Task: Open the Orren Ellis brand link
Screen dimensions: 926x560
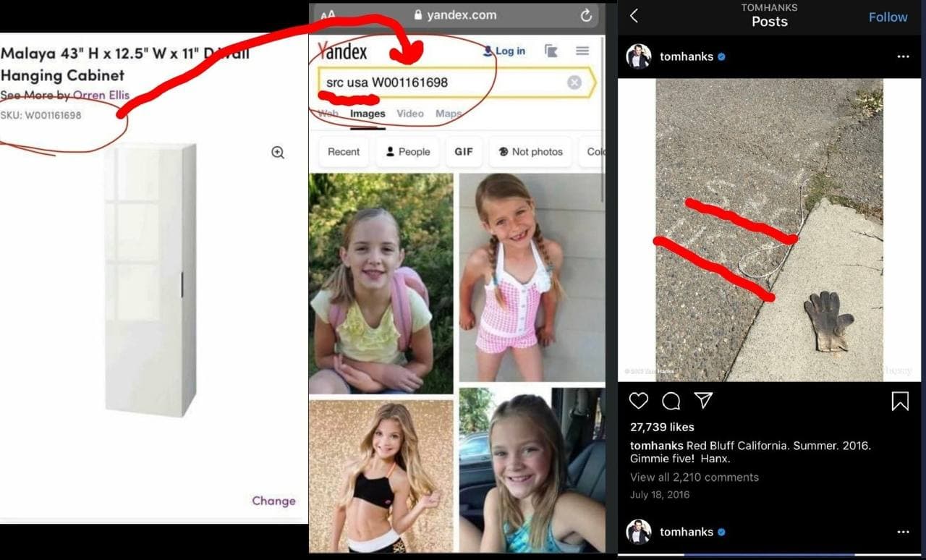Action: pos(101,95)
